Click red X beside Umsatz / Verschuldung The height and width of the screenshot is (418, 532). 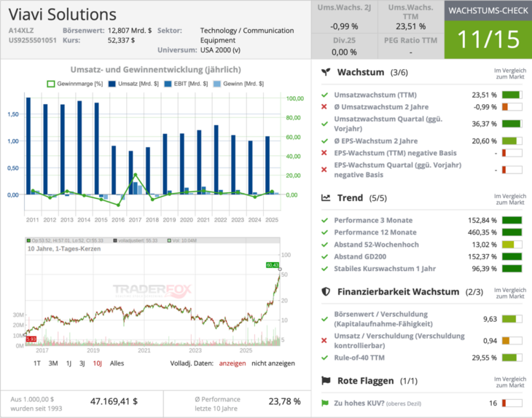click(324, 340)
